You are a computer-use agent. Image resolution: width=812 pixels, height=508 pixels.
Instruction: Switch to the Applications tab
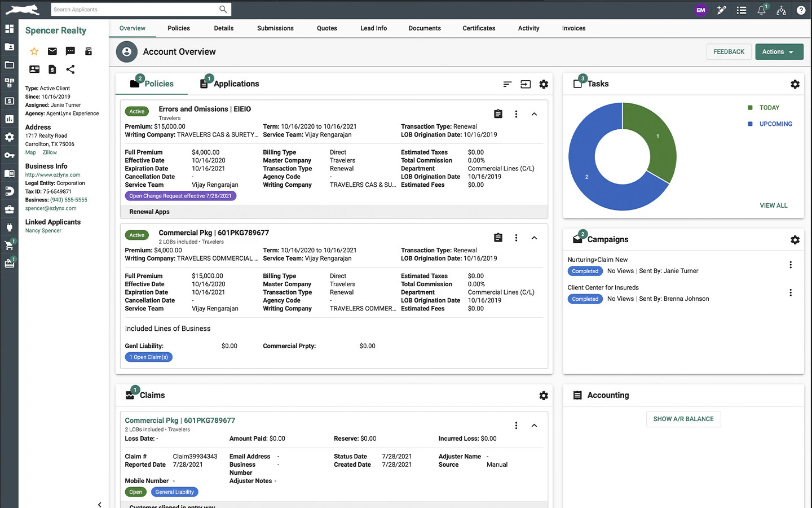(x=236, y=84)
